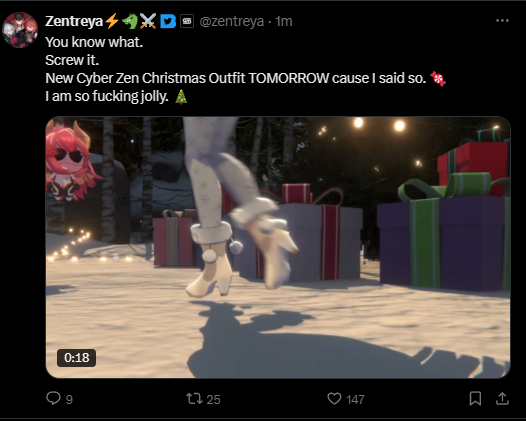Click the Christmas tree emoji in the post
Image resolution: width=526 pixels, height=421 pixels.
click(181, 97)
